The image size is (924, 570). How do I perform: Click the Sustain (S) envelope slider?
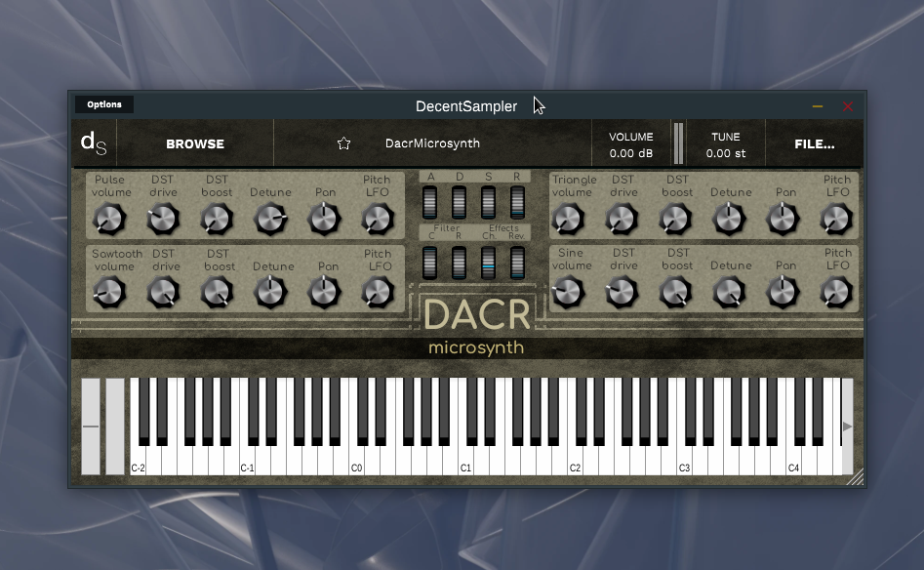coord(488,202)
